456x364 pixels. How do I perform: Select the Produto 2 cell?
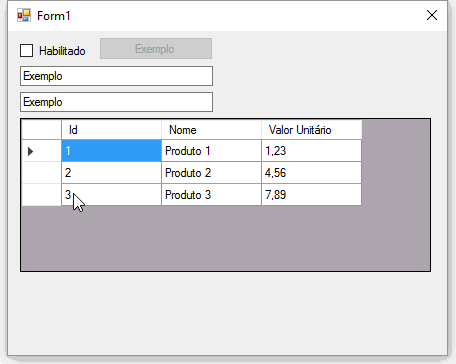point(211,173)
